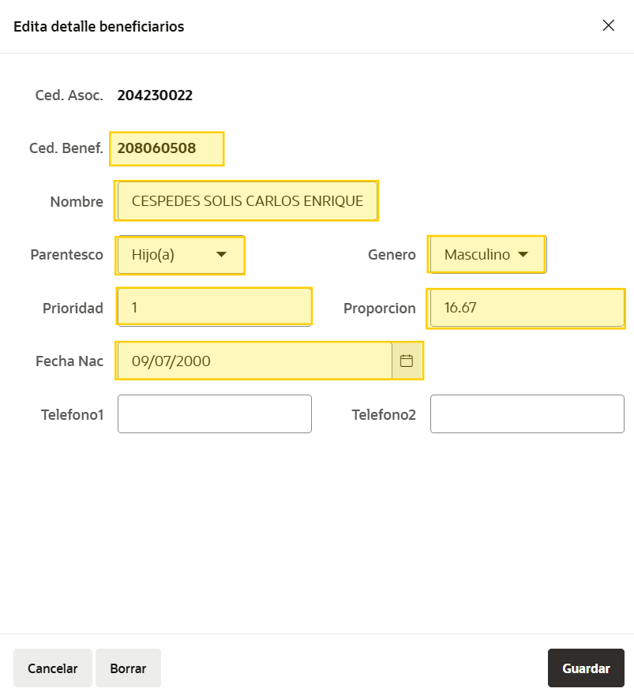The height and width of the screenshot is (696, 634).
Task: Click the Ced. Benef. field with 208060508
Action: [x=166, y=149]
